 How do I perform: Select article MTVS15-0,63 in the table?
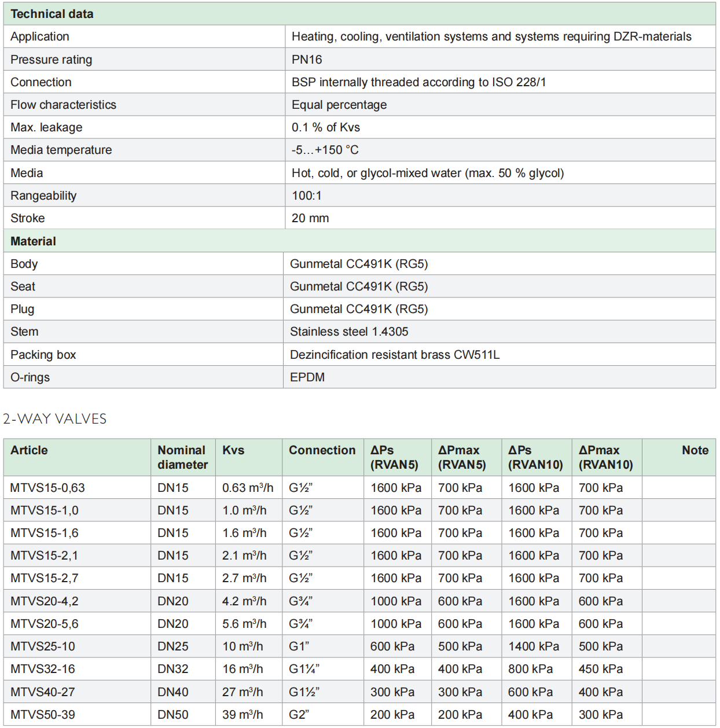(x=47, y=488)
